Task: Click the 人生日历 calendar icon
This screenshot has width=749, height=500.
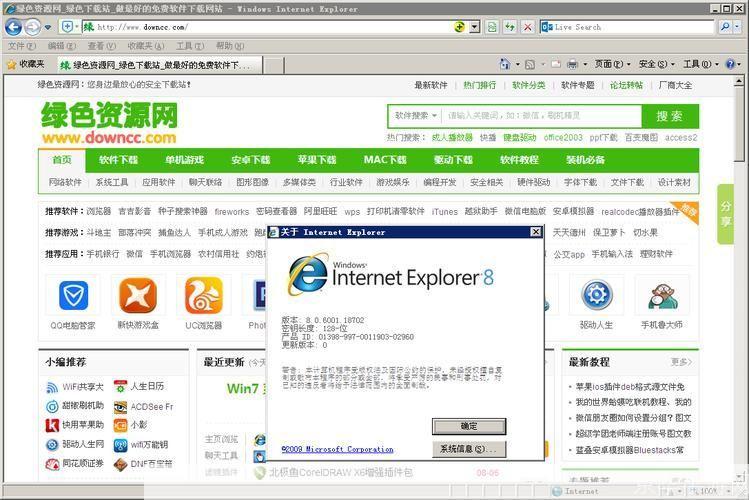Action: [120, 386]
